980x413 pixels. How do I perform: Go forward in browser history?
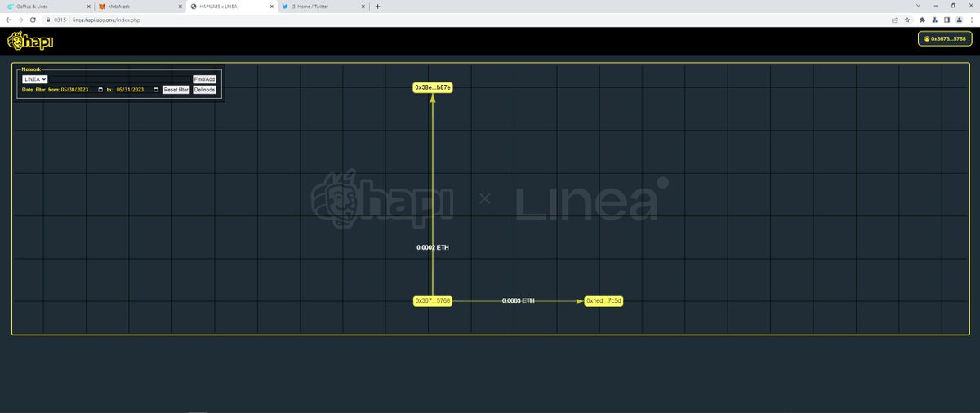click(x=20, y=20)
